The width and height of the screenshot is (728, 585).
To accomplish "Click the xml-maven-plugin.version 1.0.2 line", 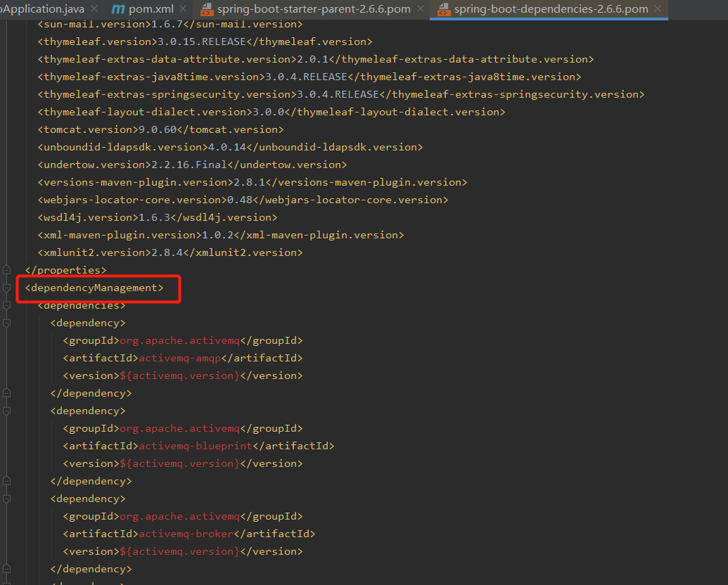I will coord(221,236).
